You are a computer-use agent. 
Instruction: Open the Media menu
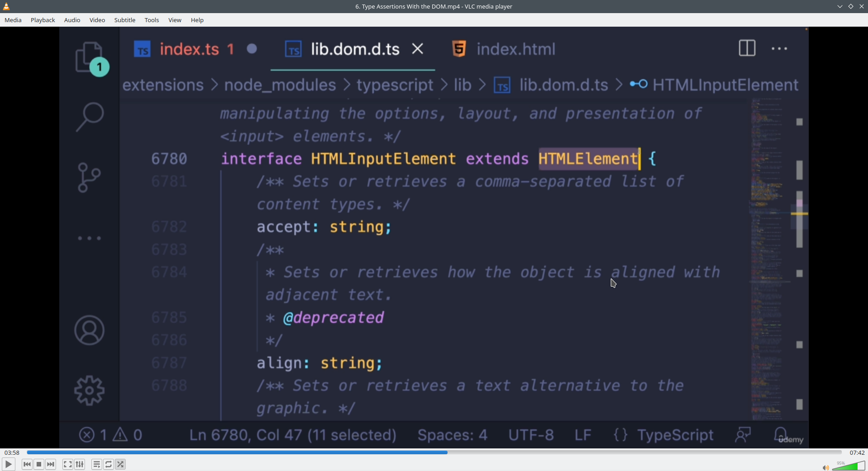(x=13, y=20)
